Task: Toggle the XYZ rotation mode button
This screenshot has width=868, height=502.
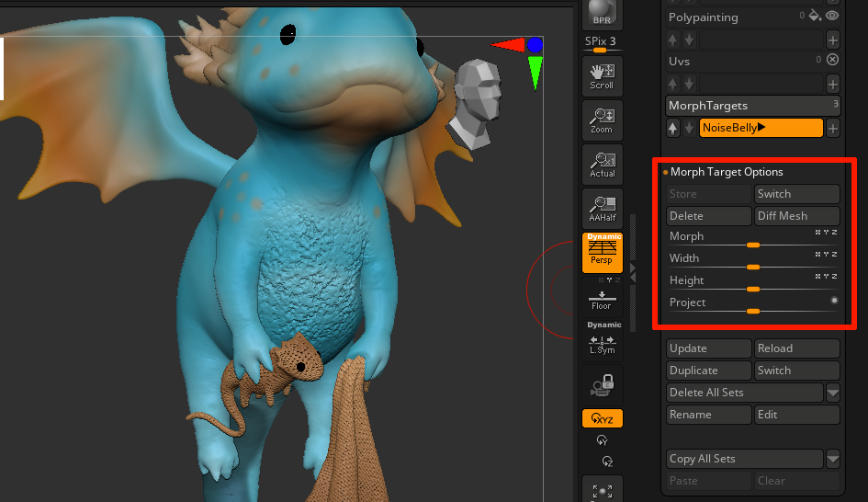Action: (602, 418)
